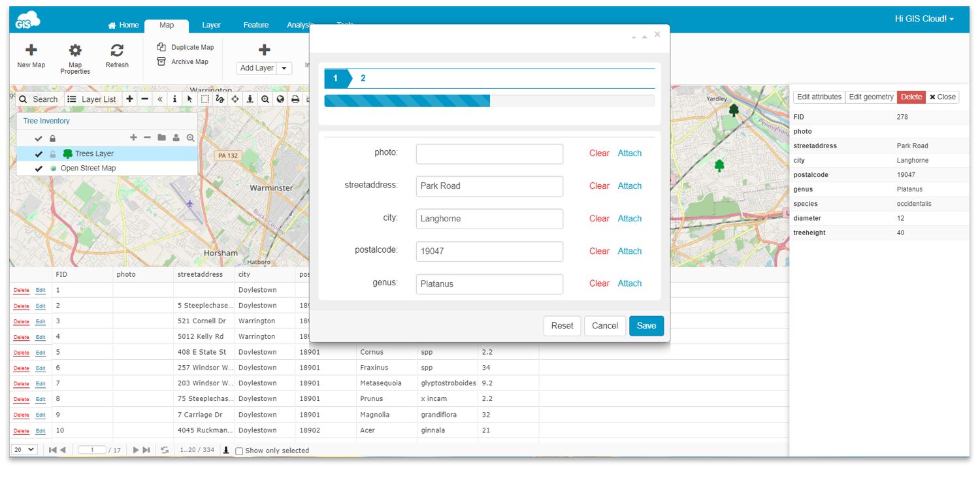Click the Duplicate Map icon
Screen dimensions: 980x480
(x=161, y=47)
